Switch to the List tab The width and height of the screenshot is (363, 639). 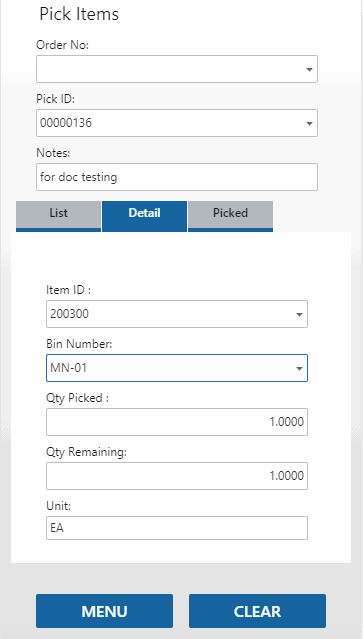click(x=59, y=216)
